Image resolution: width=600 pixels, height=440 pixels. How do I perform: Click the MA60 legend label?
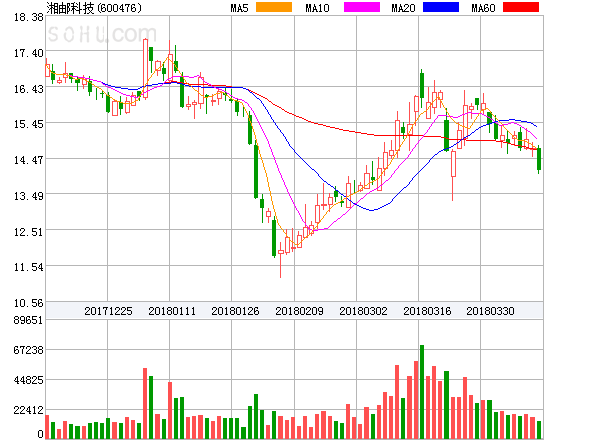click(483, 8)
